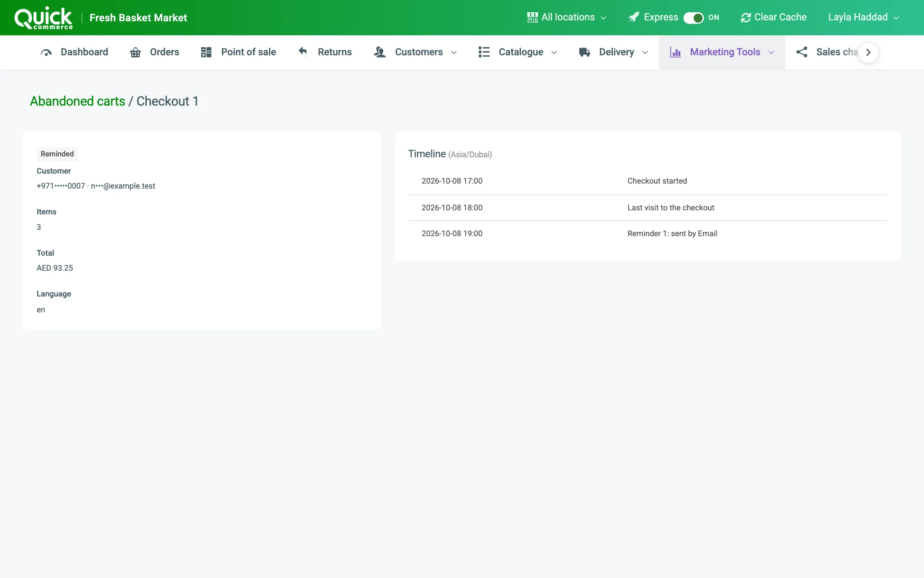Click the 2026-10-08 19:00 timestamp
Image resolution: width=924 pixels, height=578 pixels.
click(452, 233)
